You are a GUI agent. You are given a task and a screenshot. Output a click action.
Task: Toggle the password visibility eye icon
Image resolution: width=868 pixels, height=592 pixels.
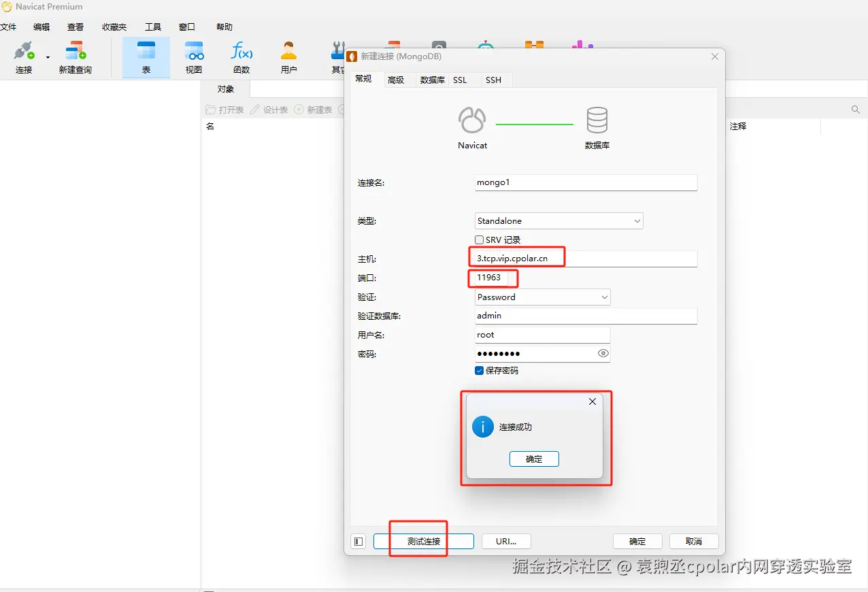[x=603, y=354]
